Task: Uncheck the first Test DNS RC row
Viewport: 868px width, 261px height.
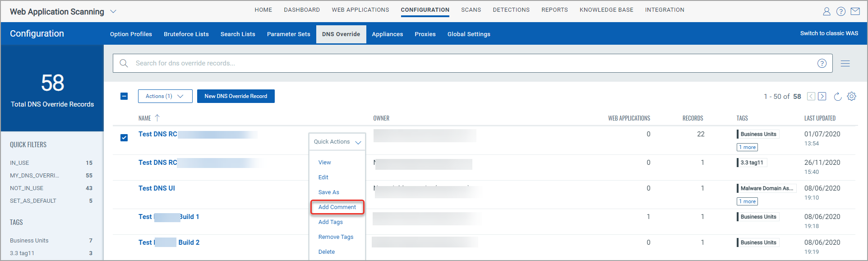Action: (x=124, y=138)
